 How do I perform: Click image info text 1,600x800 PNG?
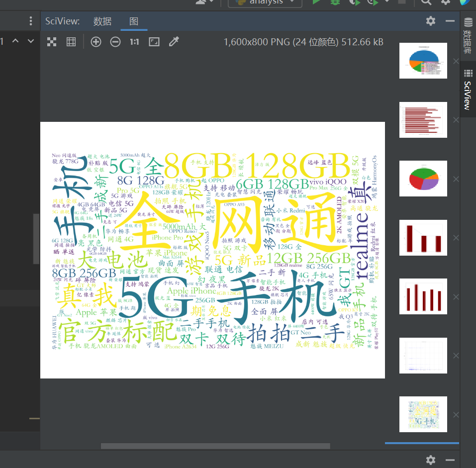pos(303,42)
